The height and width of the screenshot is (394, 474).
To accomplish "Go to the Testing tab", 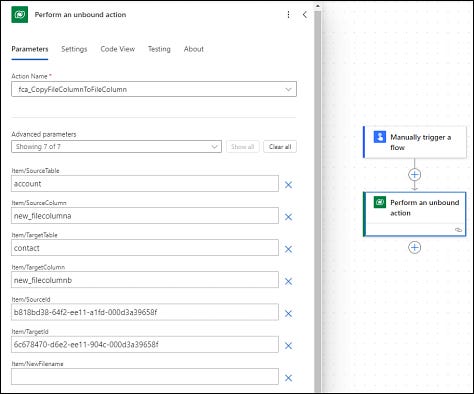I will click(159, 49).
